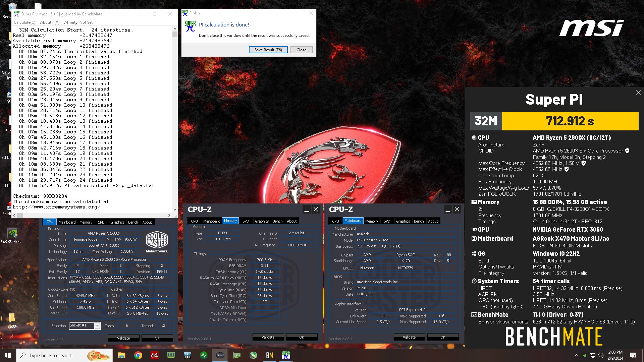644x362 pixels.
Task: Click Close button in Finish dialog
Action: [301, 50]
